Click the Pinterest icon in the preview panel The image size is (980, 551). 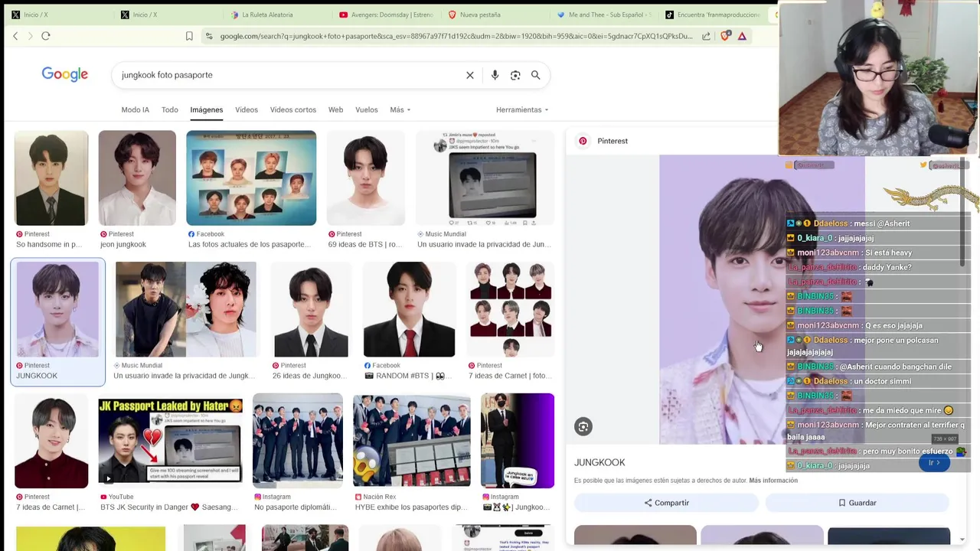pos(583,141)
